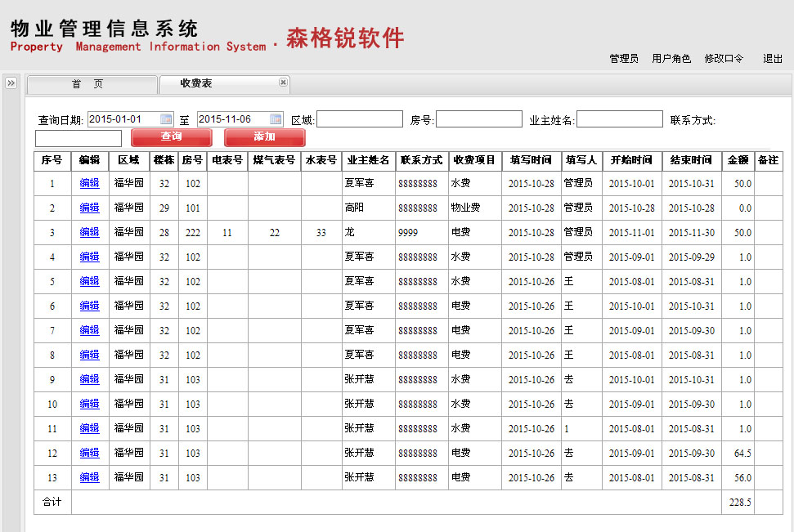Click the red 查询 button
The height and width of the screenshot is (532, 794).
pyautogui.click(x=171, y=137)
